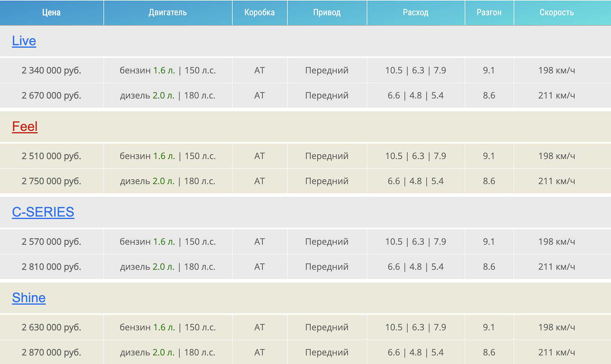Select the 2 750 000 руб. price cell
The height and width of the screenshot is (364, 611).
(51, 181)
